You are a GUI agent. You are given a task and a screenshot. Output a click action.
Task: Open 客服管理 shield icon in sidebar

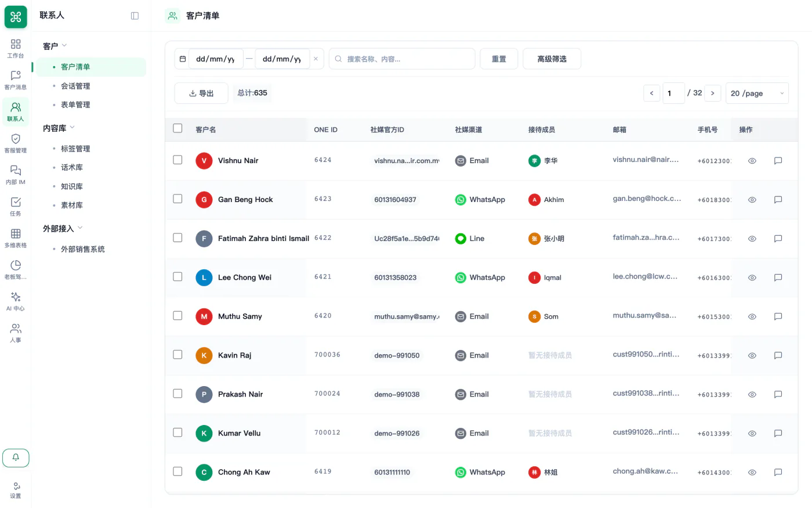(16, 143)
